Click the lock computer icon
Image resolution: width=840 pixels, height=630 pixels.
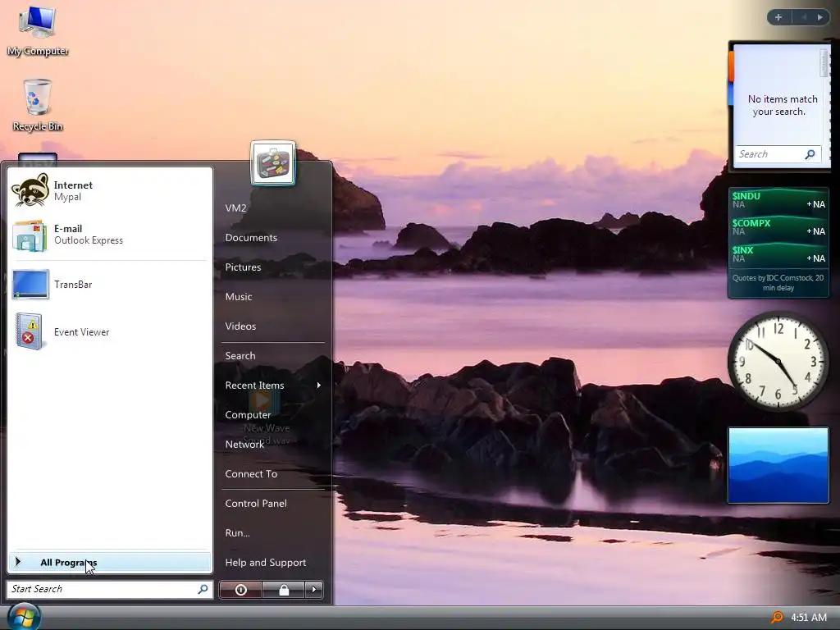point(283,590)
